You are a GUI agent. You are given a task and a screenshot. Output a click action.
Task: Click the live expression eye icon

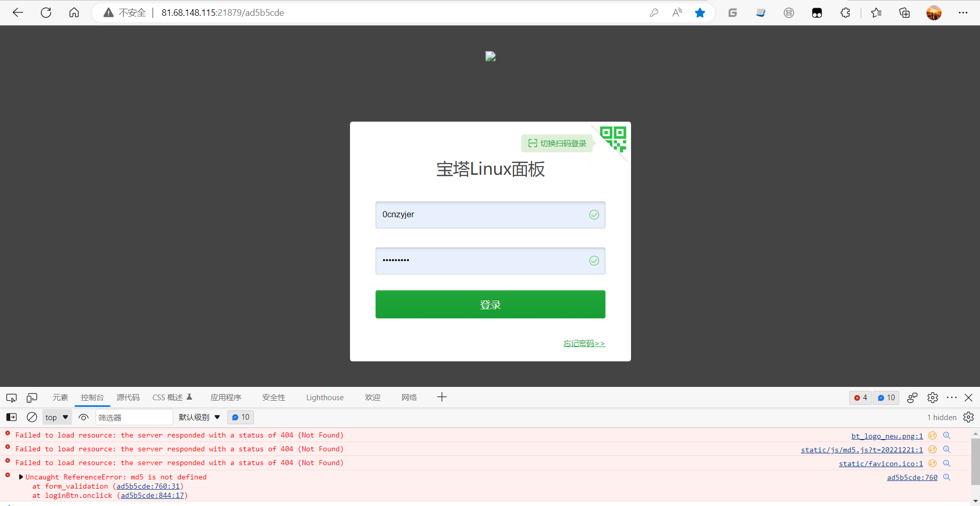click(x=83, y=418)
